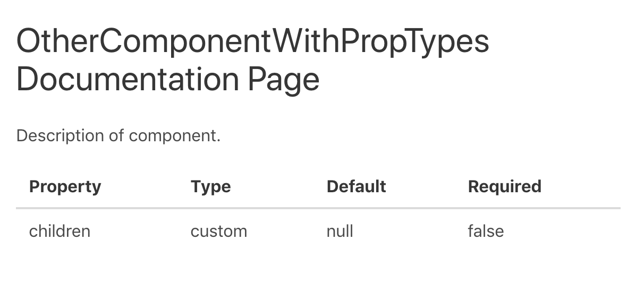This screenshot has width=644, height=308.
Task: Click the Component part of the heading
Action: click(184, 43)
